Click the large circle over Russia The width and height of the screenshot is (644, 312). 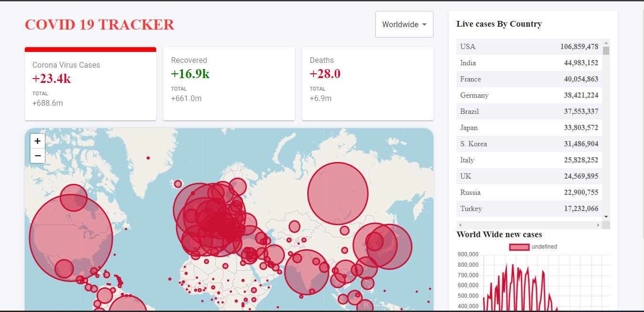pos(338,193)
